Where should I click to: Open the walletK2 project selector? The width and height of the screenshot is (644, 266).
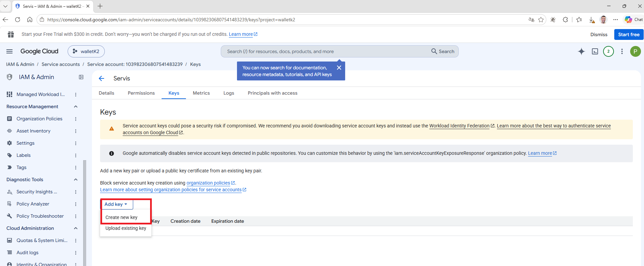[x=86, y=51]
